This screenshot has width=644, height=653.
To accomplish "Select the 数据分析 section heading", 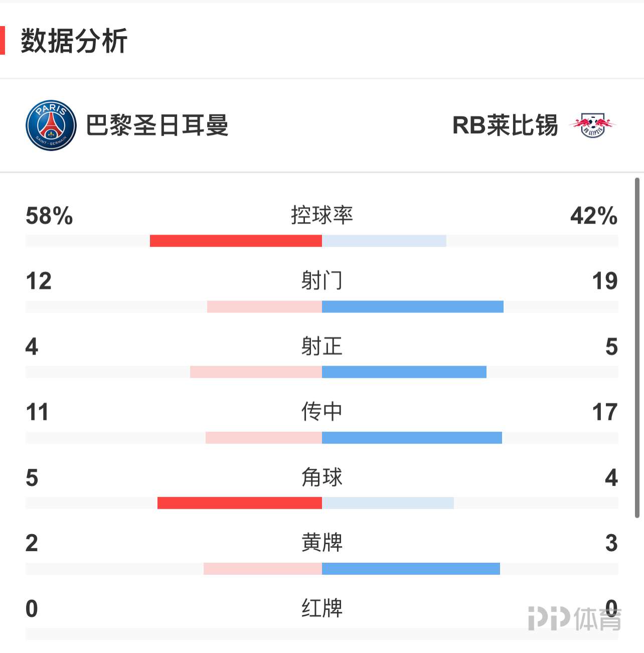I will coord(74,41).
